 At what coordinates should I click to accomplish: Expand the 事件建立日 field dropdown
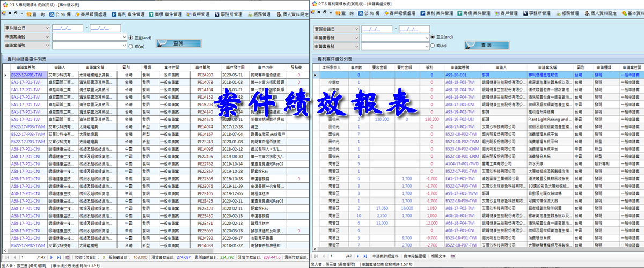tap(47, 27)
